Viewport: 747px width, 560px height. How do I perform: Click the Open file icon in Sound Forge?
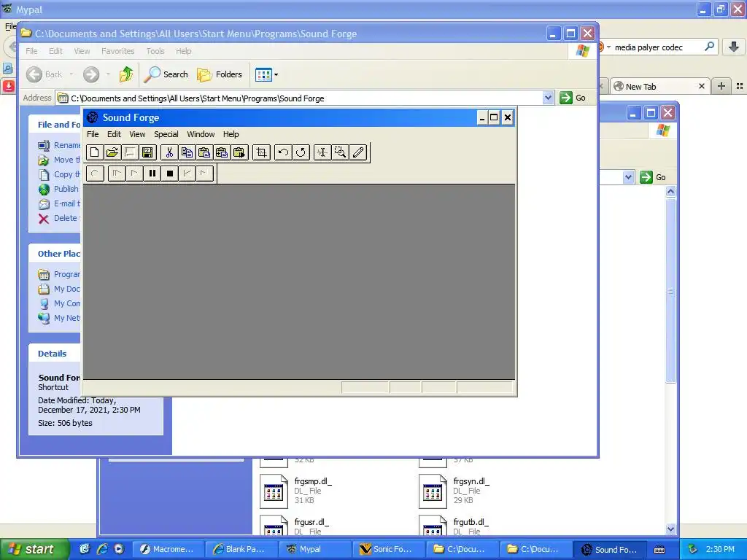tap(112, 152)
